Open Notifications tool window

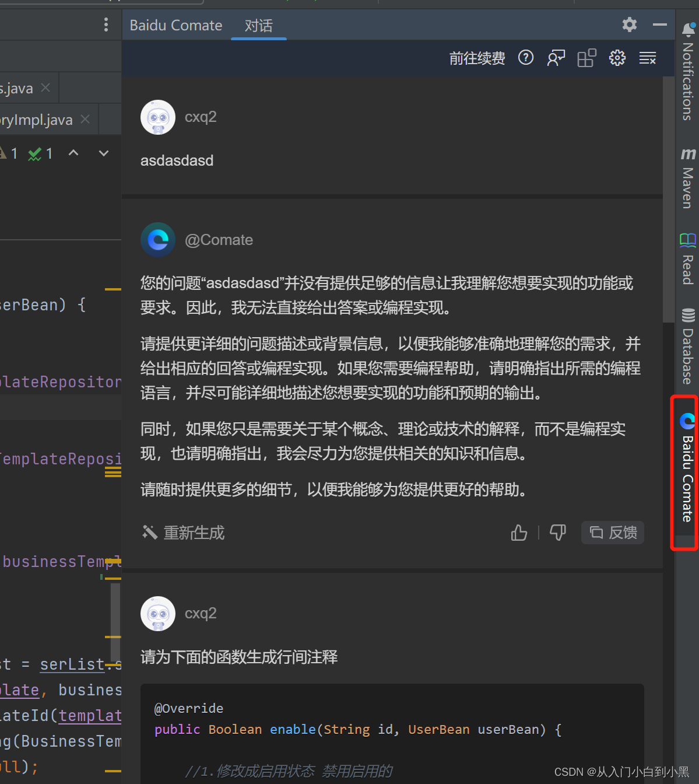[x=688, y=71]
